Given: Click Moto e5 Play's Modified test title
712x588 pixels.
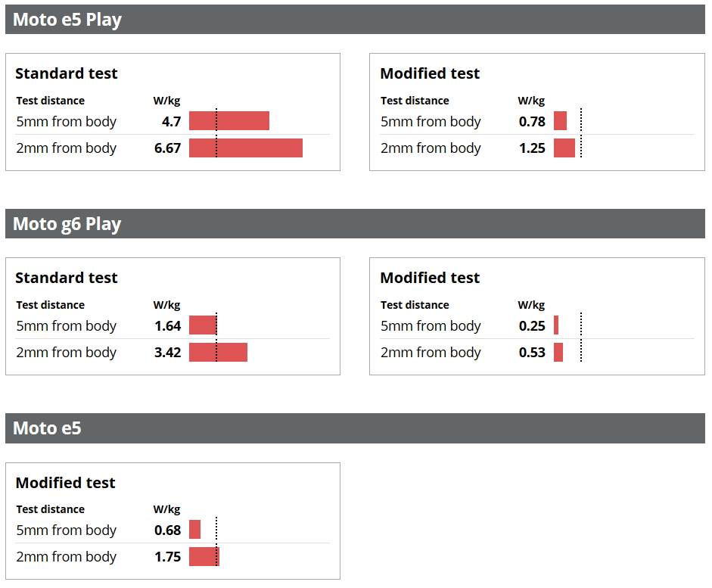Looking at the screenshot, I should click(x=430, y=73).
